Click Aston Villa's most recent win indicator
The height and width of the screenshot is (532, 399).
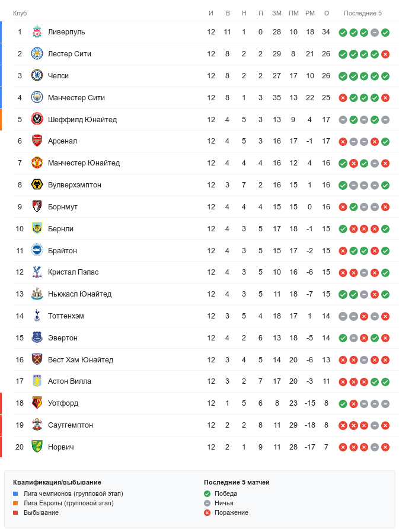(385, 381)
